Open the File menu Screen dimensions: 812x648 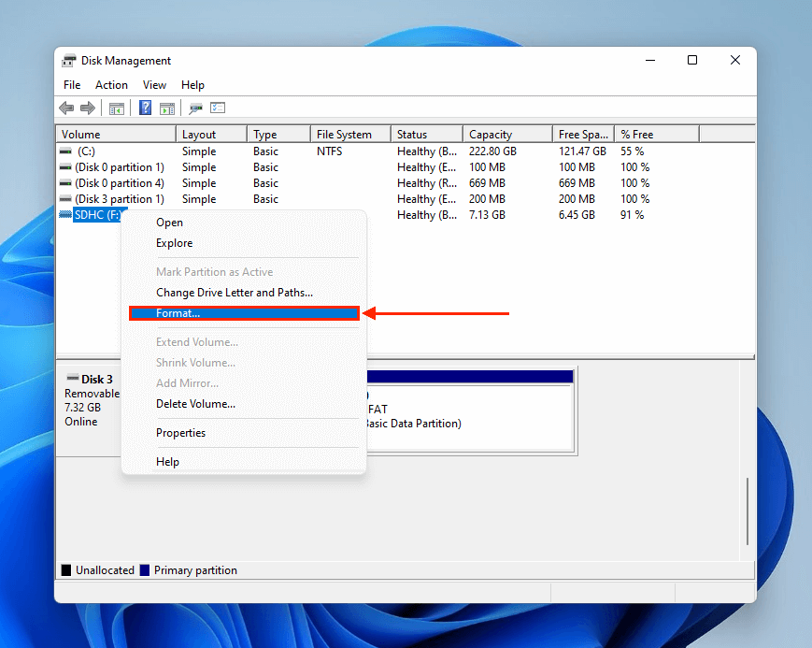[x=72, y=85]
